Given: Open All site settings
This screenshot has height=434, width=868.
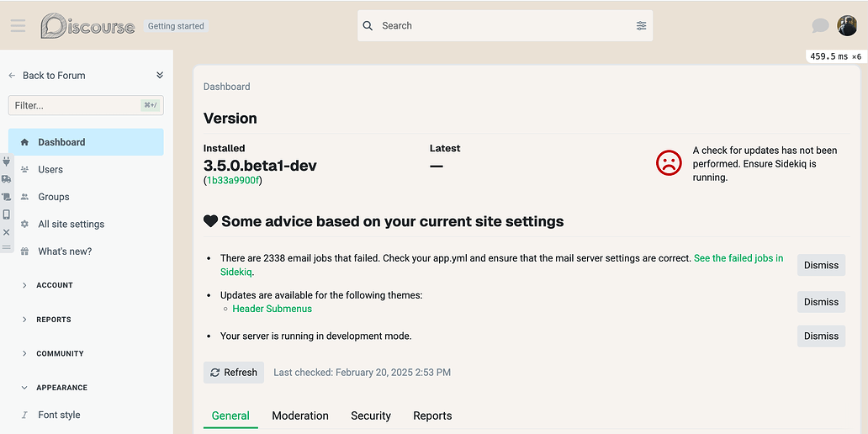Looking at the screenshot, I should coord(71,225).
